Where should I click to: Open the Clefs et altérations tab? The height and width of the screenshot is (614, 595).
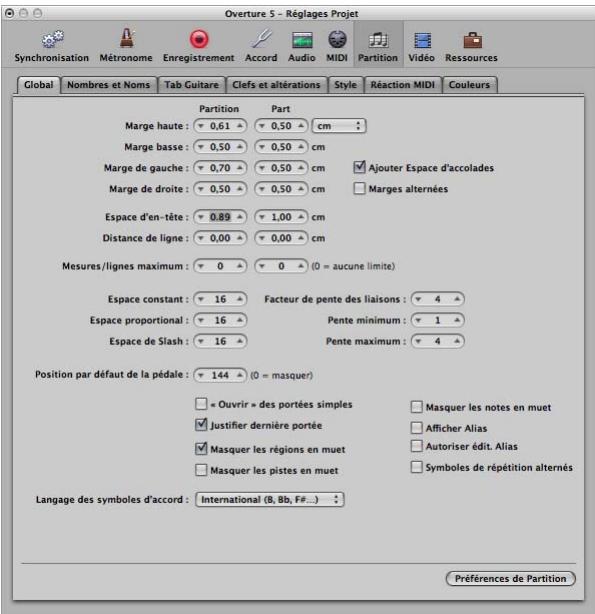click(276, 85)
